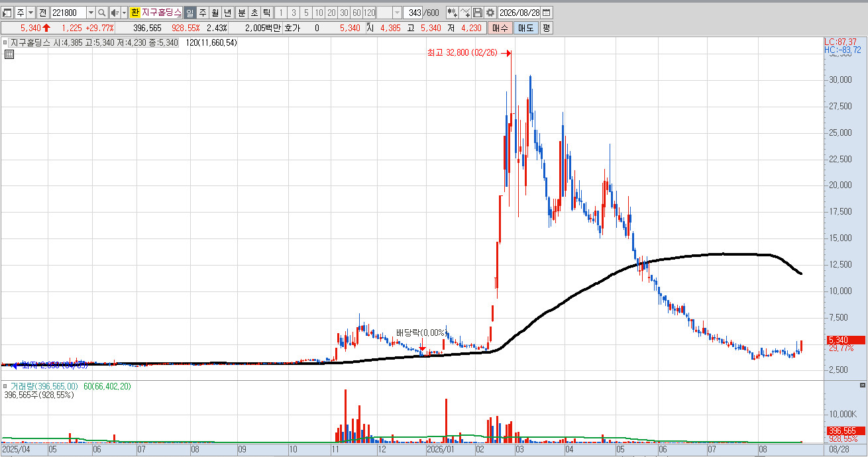The width and height of the screenshot is (868, 457).
Task: Click the 매도 sell button
Action: tap(526, 28)
